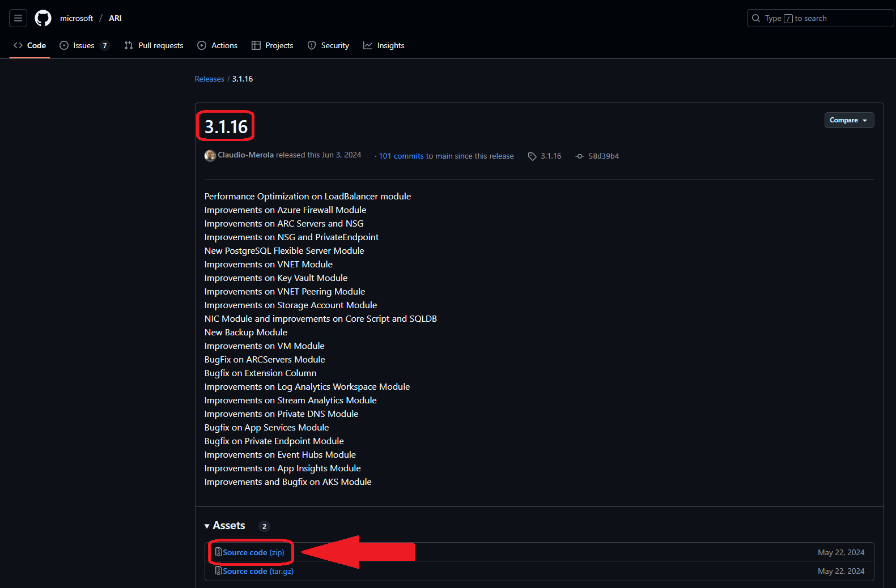Viewport: 896px width, 588px height.
Task: Download Source code (tar.gz)
Action: [258, 571]
